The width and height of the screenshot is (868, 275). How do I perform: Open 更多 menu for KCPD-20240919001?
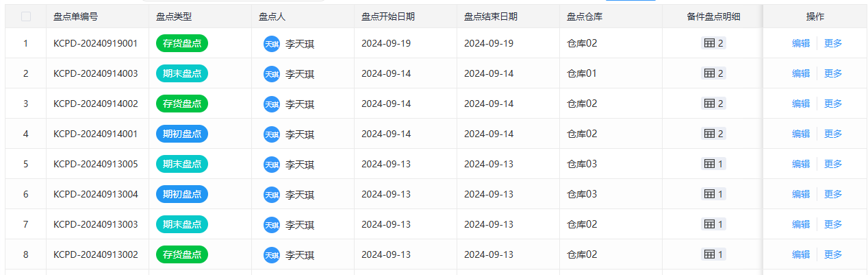pos(833,43)
